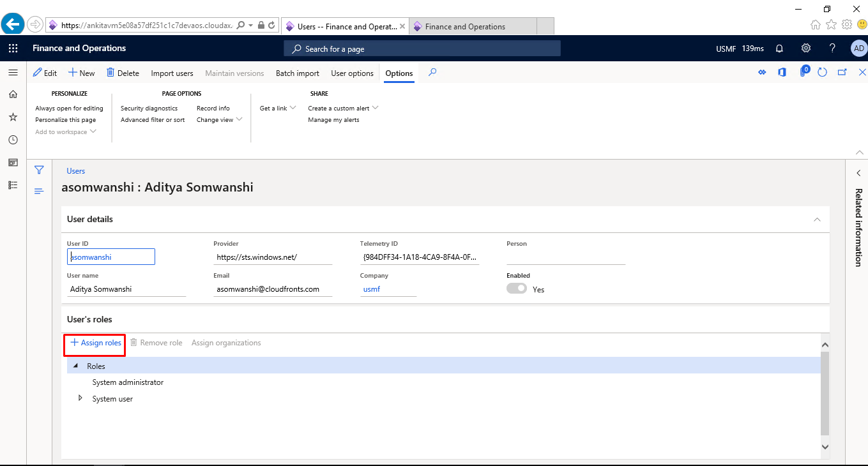Open the usmf company link
Image resolution: width=868 pixels, height=466 pixels.
click(371, 289)
